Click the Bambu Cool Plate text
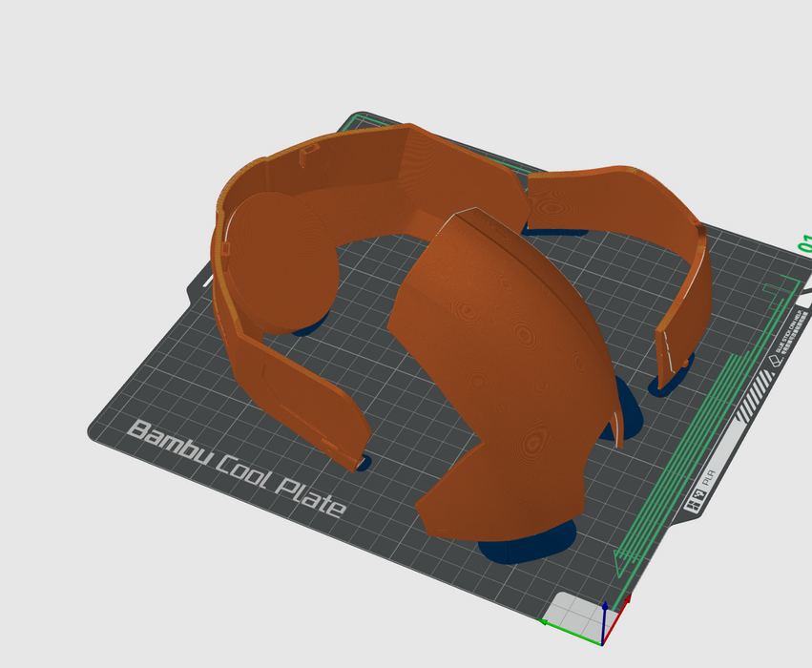Viewport: 812px width, 668px height. 236,469
